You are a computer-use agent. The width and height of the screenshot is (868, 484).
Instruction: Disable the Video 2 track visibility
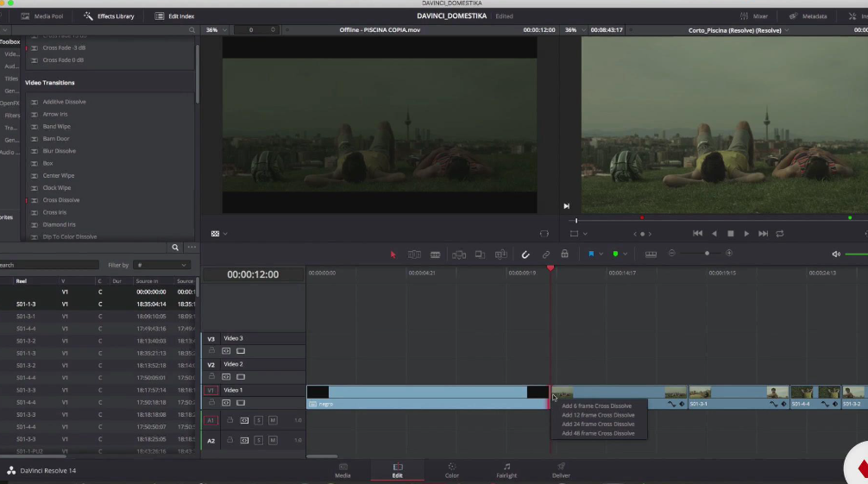pyautogui.click(x=241, y=377)
